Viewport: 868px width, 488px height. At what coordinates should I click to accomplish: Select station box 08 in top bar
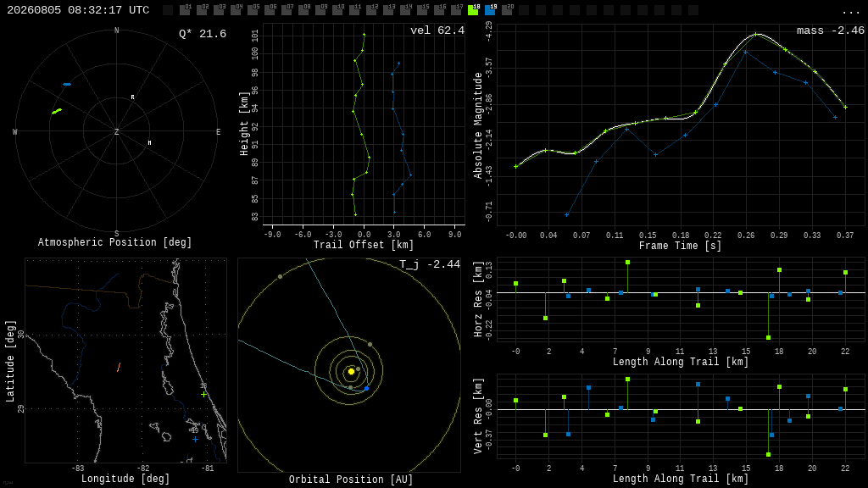pyautogui.click(x=303, y=10)
